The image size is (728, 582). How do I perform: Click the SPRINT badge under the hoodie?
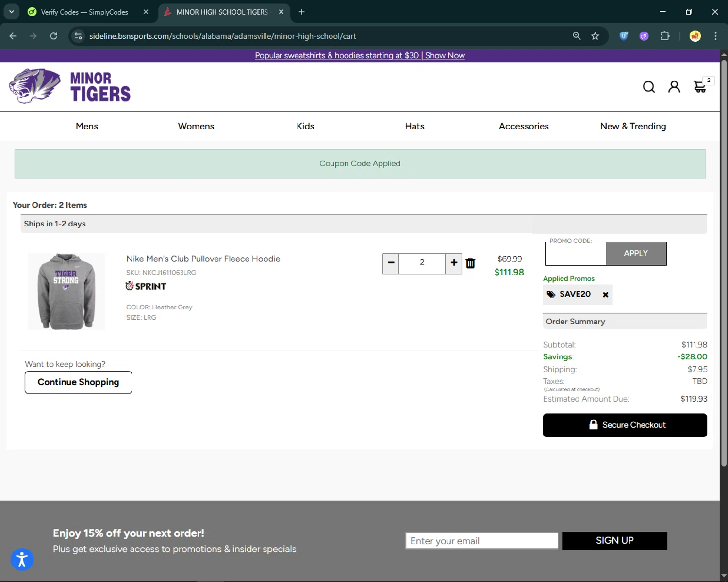coord(146,286)
